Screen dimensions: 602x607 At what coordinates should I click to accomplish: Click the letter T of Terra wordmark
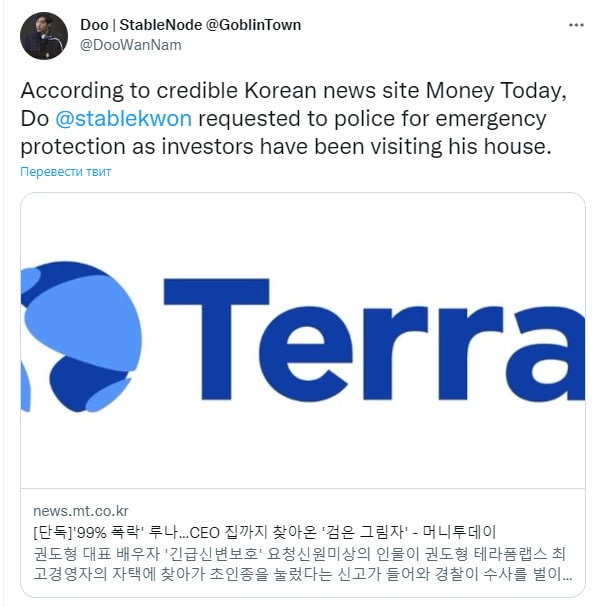tap(216, 339)
